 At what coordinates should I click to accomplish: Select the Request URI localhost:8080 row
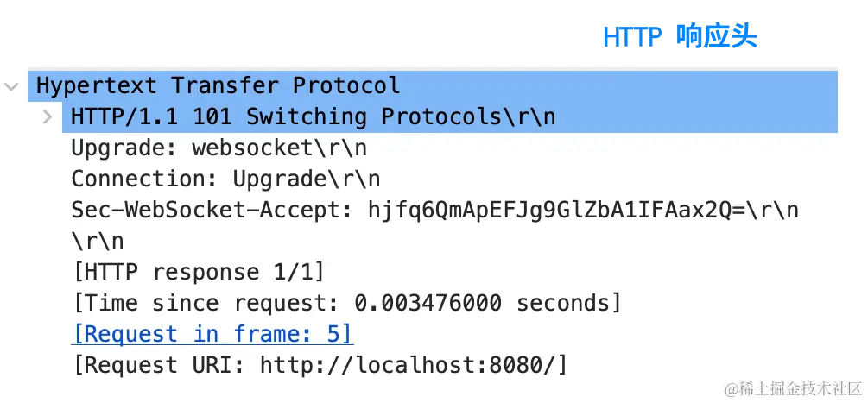click(x=320, y=365)
